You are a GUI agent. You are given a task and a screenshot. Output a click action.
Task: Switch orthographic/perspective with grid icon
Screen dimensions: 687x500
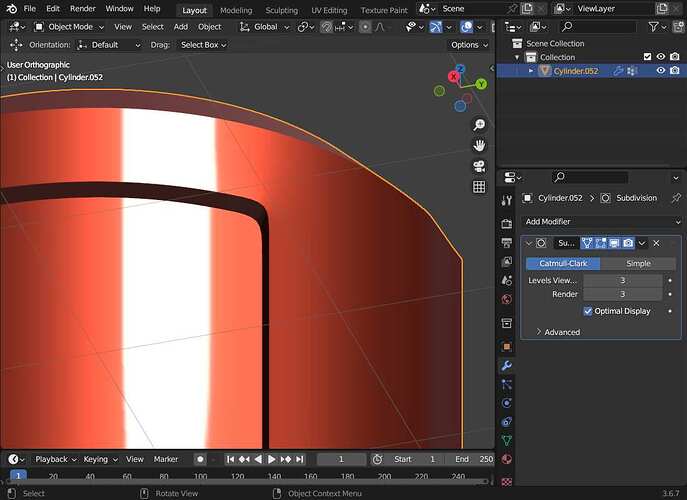479,187
